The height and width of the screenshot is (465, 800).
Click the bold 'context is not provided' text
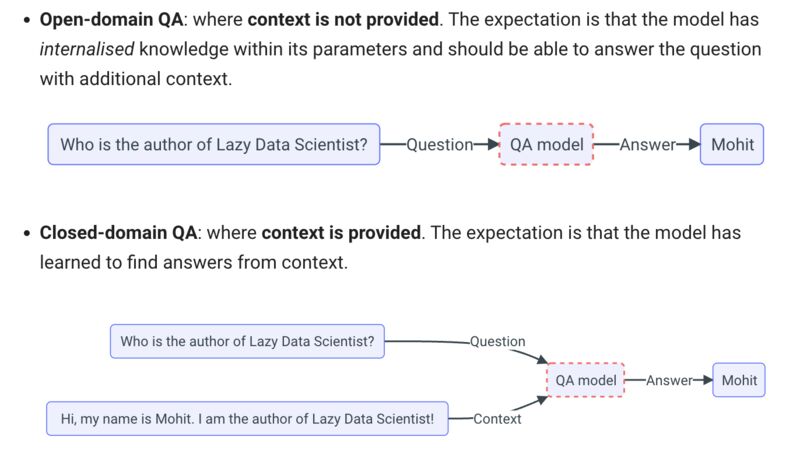(x=343, y=19)
